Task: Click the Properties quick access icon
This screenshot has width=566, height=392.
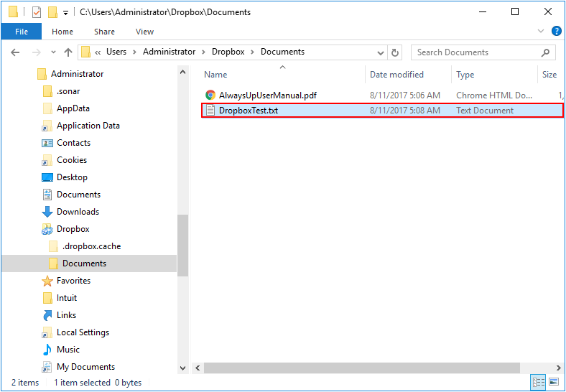Action: tap(37, 12)
